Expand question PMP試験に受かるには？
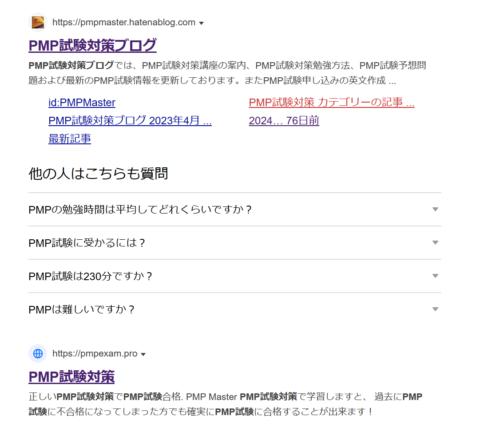The height and width of the screenshot is (428, 504). [87, 243]
